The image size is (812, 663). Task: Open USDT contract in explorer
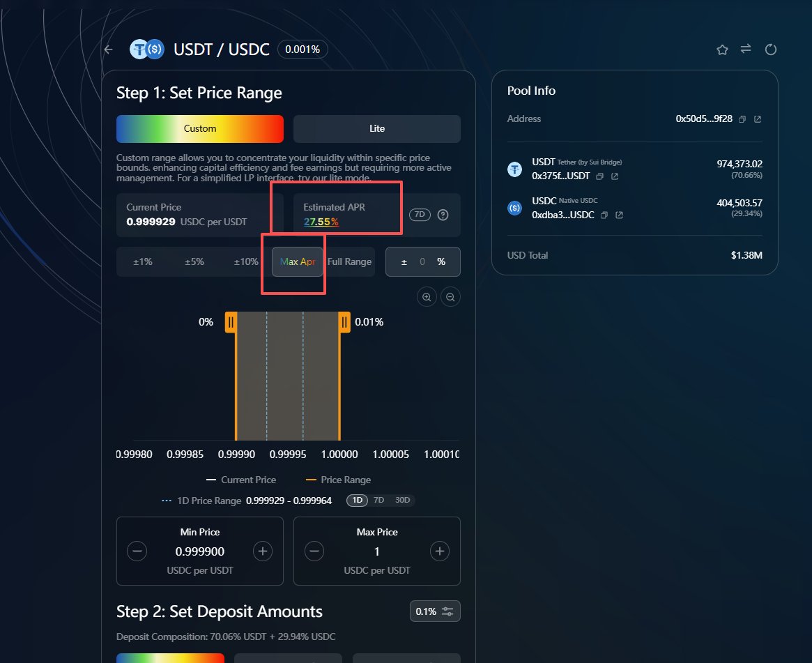tap(615, 176)
